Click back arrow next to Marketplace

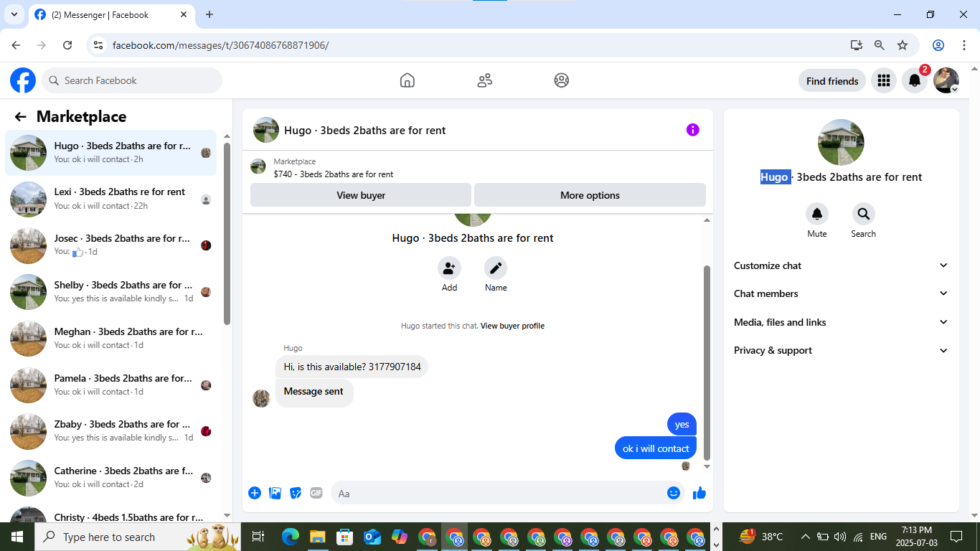[x=20, y=117]
